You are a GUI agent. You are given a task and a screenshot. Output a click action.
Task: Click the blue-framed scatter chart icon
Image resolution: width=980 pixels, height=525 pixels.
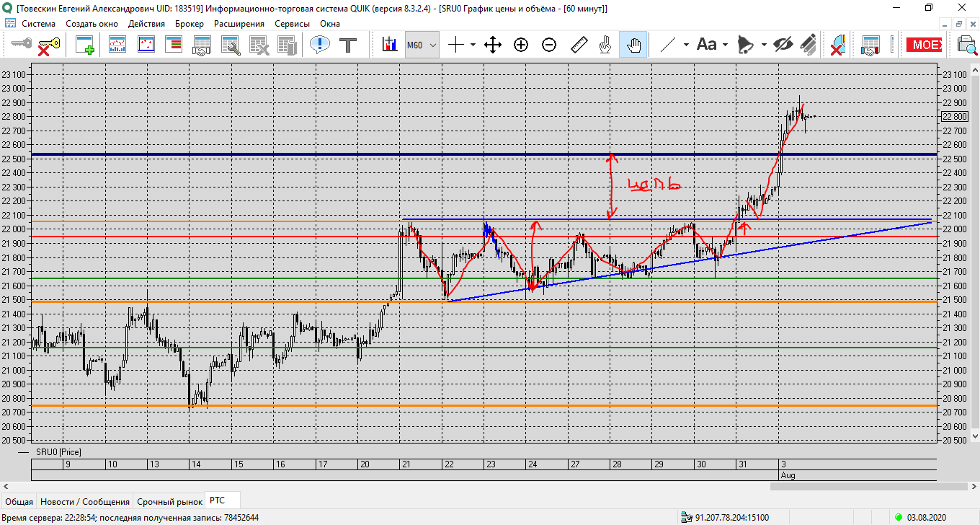click(146, 45)
